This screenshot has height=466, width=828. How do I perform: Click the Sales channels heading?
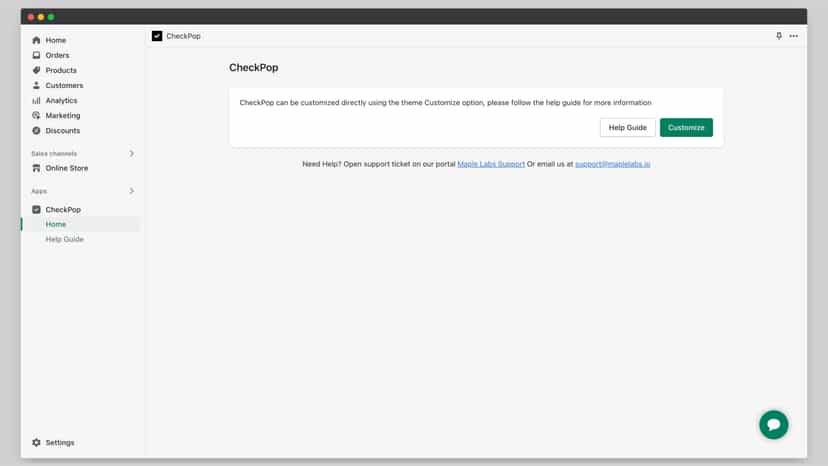54,153
